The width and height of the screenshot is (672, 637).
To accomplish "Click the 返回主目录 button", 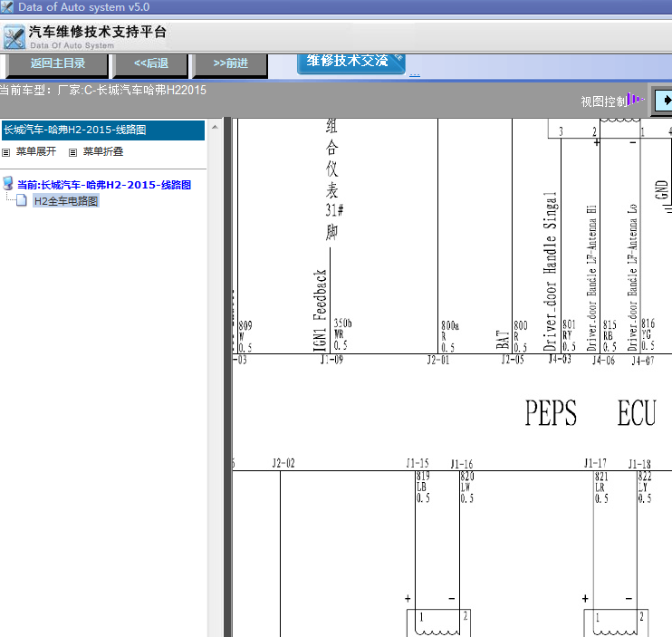I will pos(58,63).
